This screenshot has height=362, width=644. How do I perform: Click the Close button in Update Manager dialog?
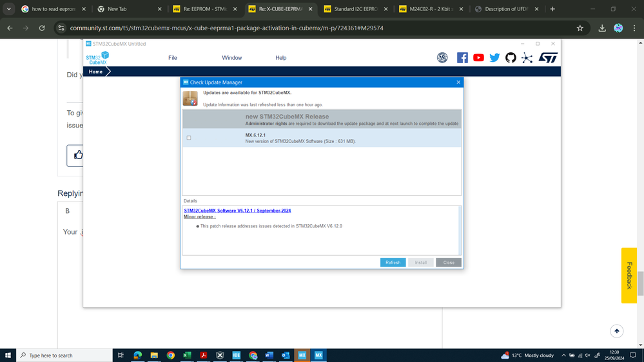(x=449, y=263)
